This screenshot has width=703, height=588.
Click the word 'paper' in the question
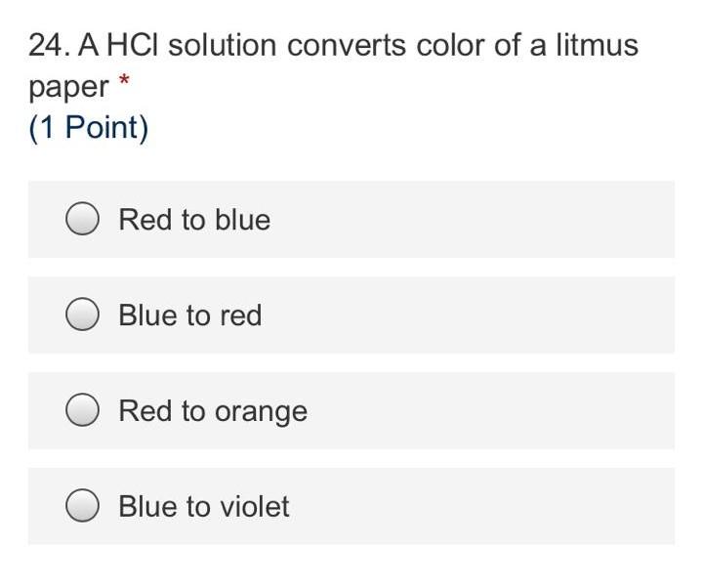pyautogui.click(x=68, y=88)
